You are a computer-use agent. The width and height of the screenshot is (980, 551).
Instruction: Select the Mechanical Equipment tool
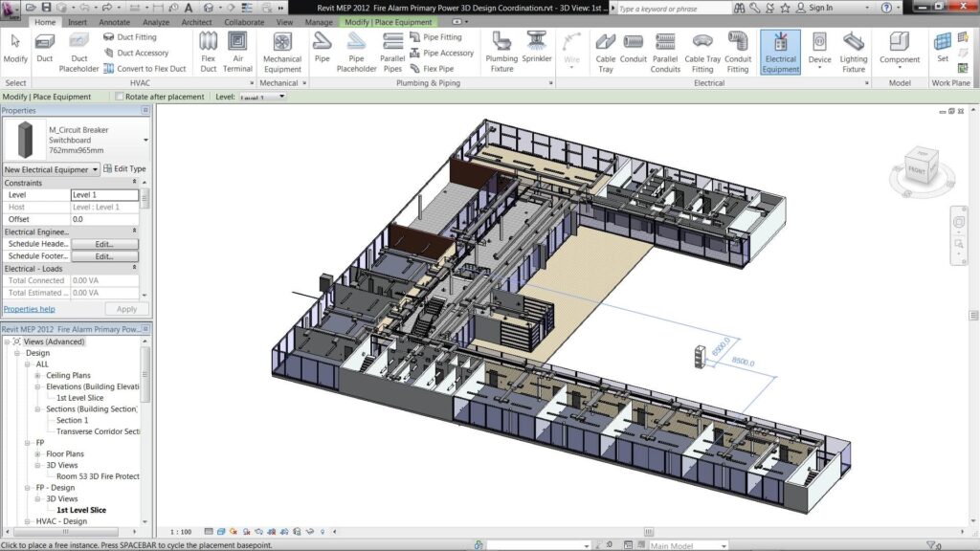281,51
